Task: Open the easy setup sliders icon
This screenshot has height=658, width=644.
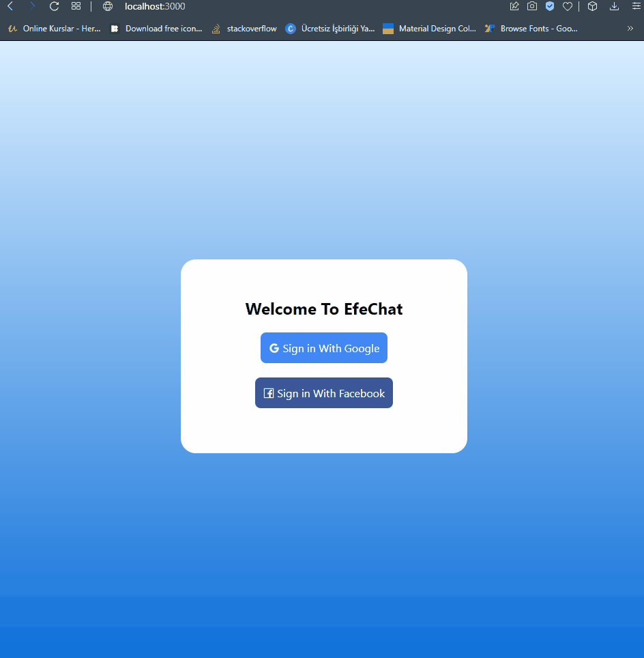Action: coord(636,6)
